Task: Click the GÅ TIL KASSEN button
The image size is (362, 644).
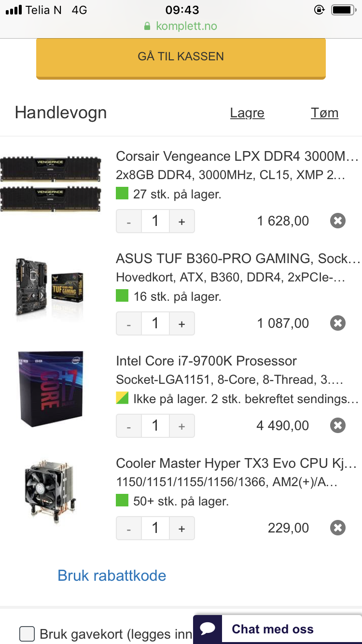Action: [181, 58]
